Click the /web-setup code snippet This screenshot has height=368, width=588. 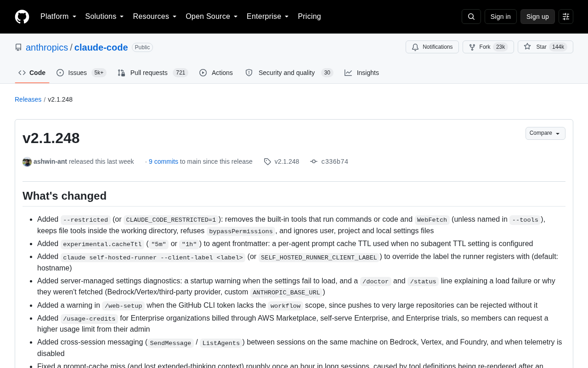(124, 306)
